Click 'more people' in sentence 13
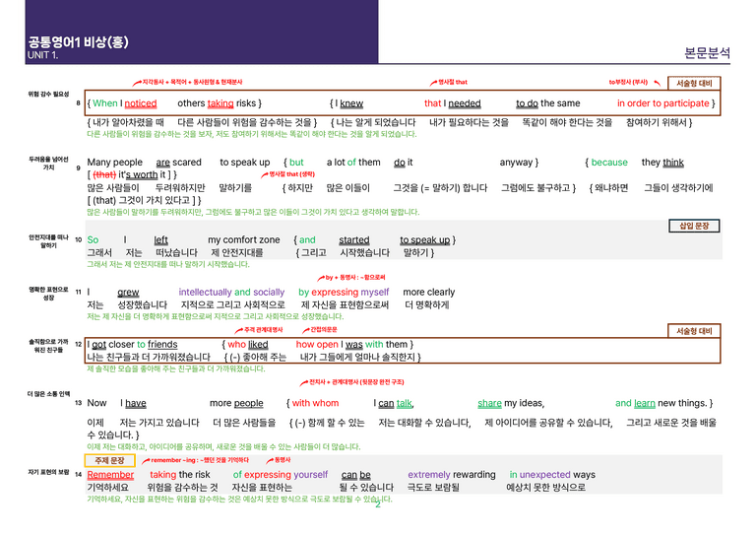 tap(236, 403)
